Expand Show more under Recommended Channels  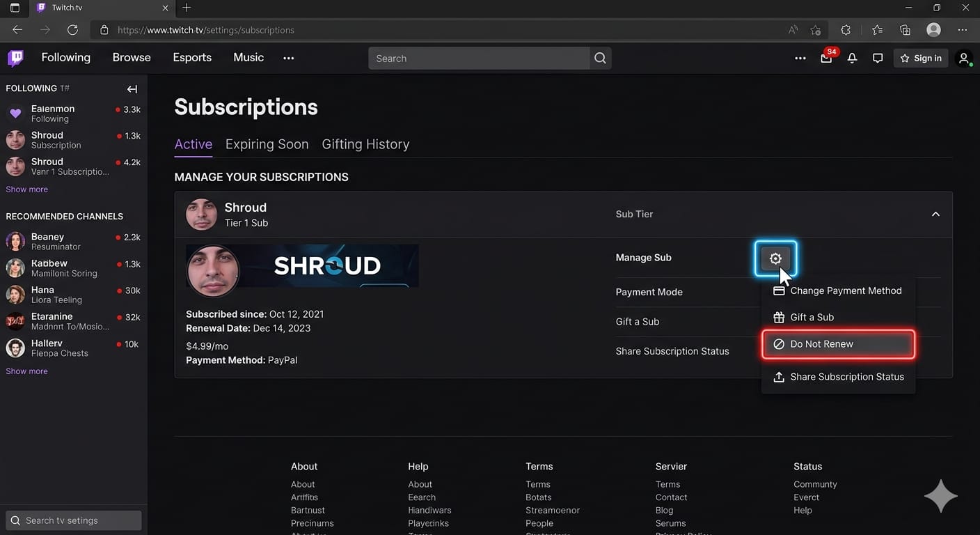[x=27, y=371]
